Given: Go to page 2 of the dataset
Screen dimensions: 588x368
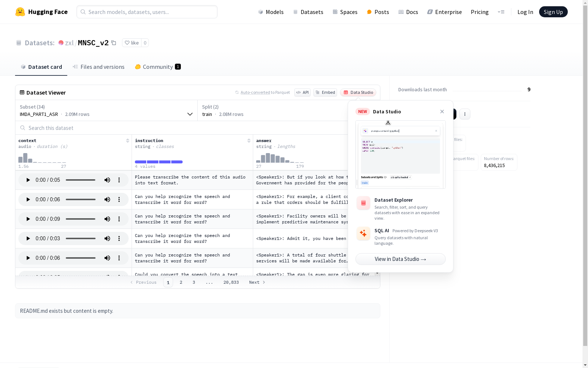Looking at the screenshot, I should click(181, 282).
